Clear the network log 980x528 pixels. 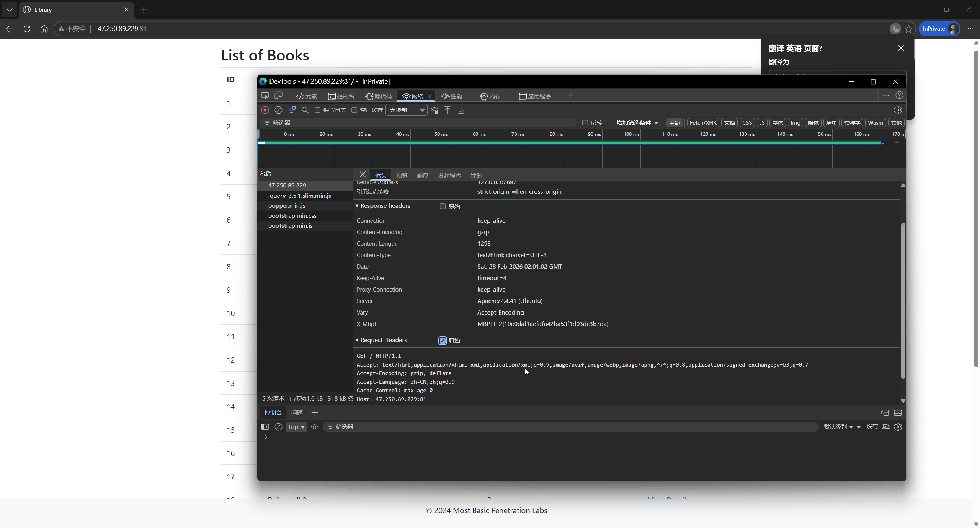[x=278, y=110]
